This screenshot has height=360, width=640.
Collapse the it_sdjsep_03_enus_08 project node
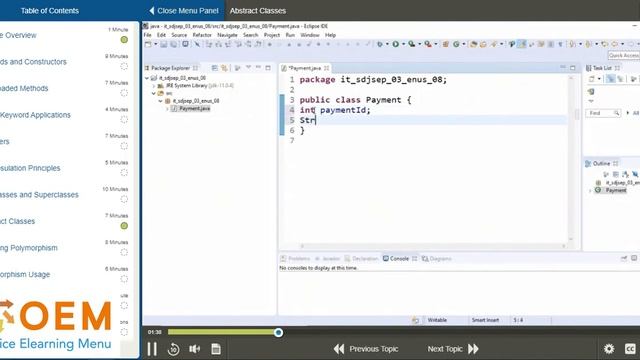point(147,78)
